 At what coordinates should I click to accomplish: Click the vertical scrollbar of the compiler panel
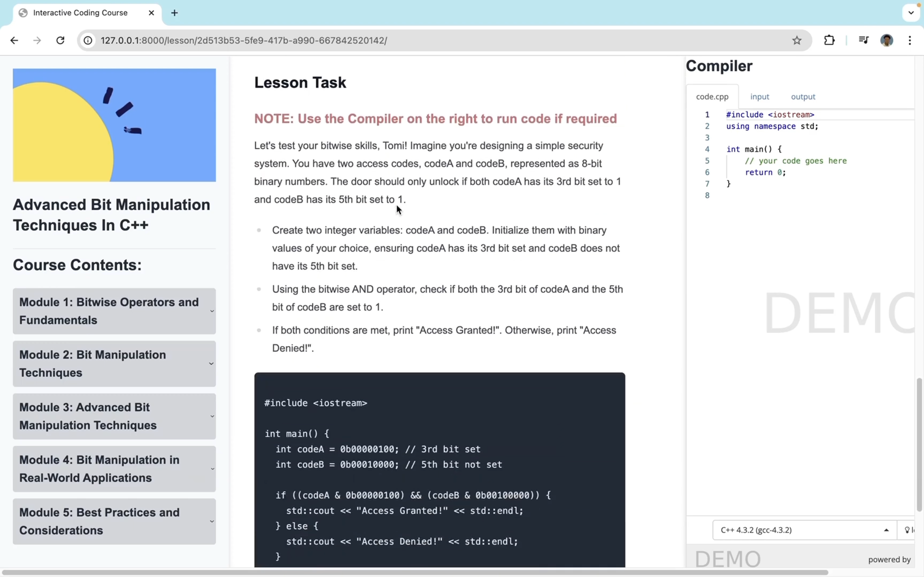(919, 445)
